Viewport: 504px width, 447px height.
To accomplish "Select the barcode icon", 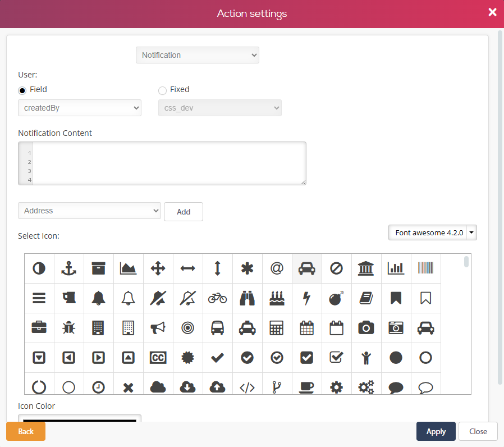I will pyautogui.click(x=426, y=268).
